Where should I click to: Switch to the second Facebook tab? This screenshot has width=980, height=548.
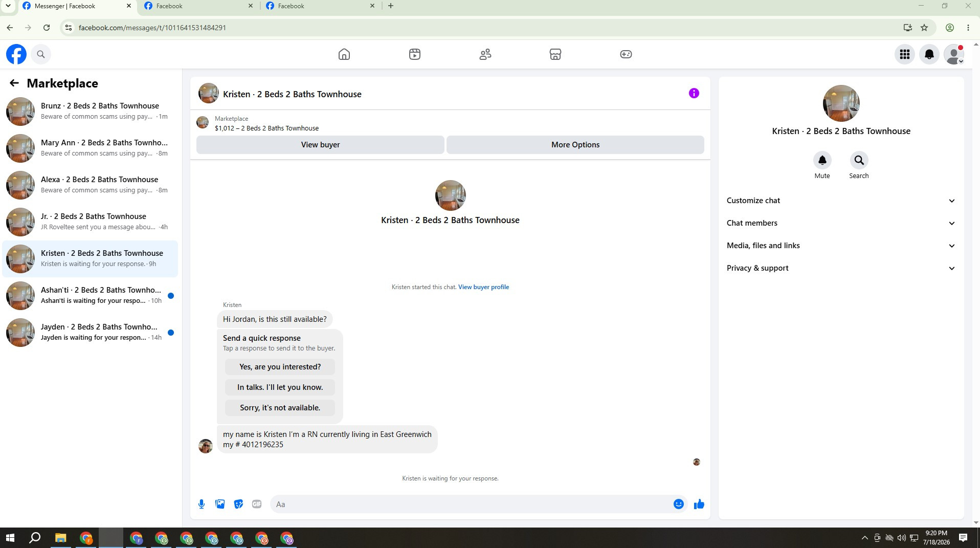[198, 6]
